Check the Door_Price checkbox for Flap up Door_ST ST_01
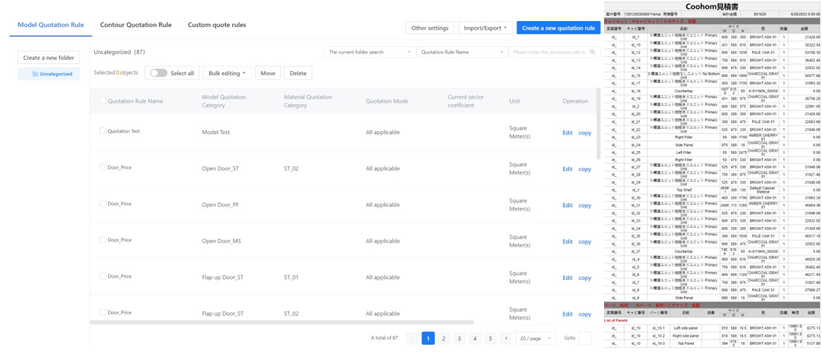The image size is (822, 363). pos(103,276)
